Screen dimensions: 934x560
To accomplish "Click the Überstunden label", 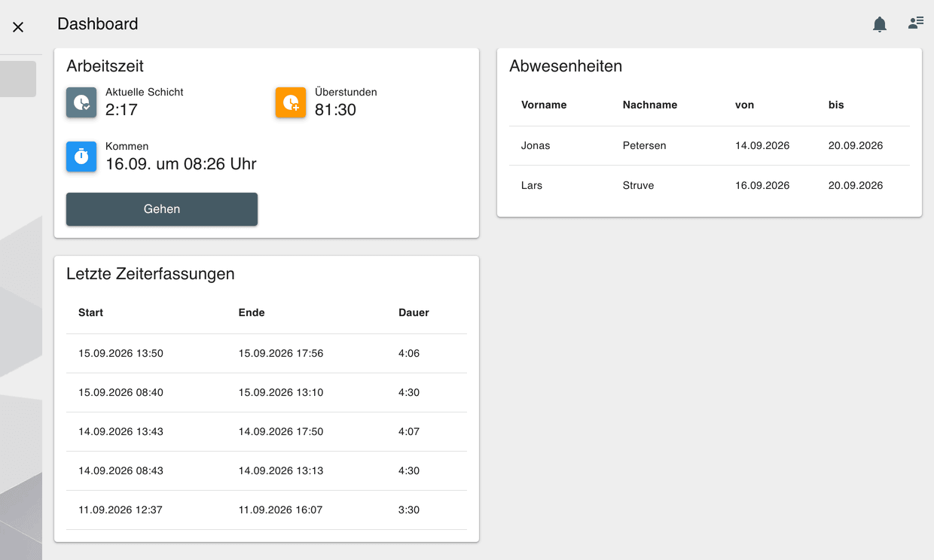I will click(346, 92).
